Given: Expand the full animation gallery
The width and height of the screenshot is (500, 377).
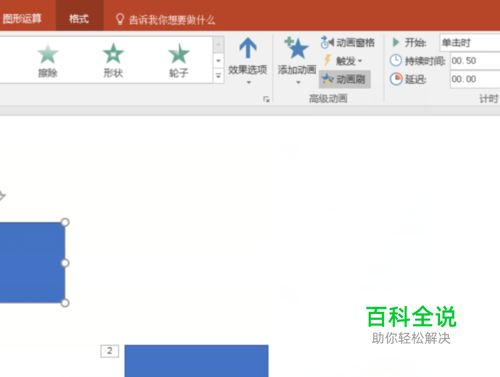Looking at the screenshot, I should click(x=218, y=76).
